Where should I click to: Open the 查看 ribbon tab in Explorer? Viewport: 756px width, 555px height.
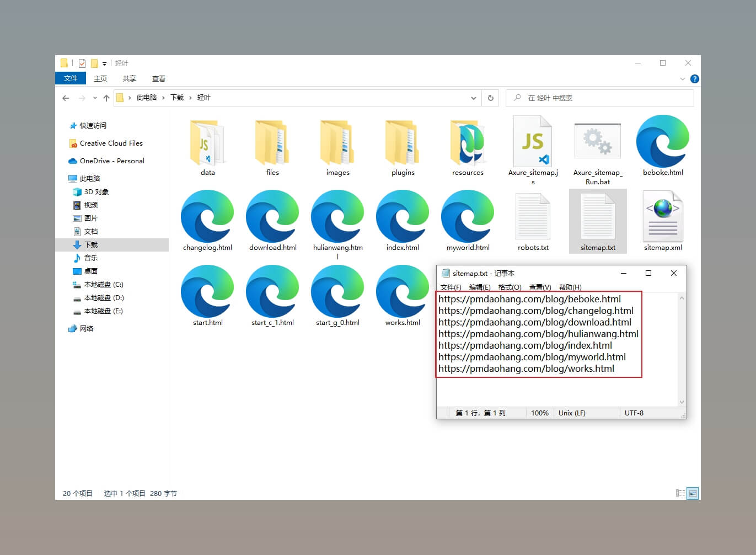[159, 78]
